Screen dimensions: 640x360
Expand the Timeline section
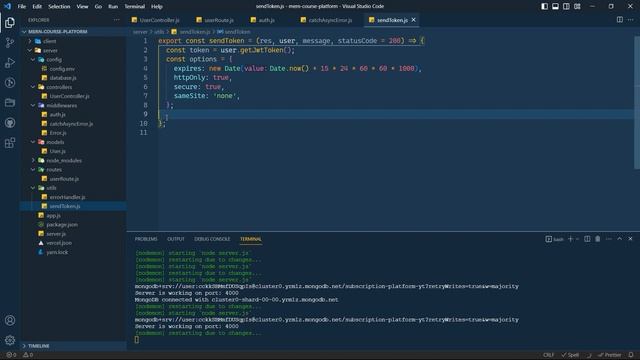[x=73, y=346]
